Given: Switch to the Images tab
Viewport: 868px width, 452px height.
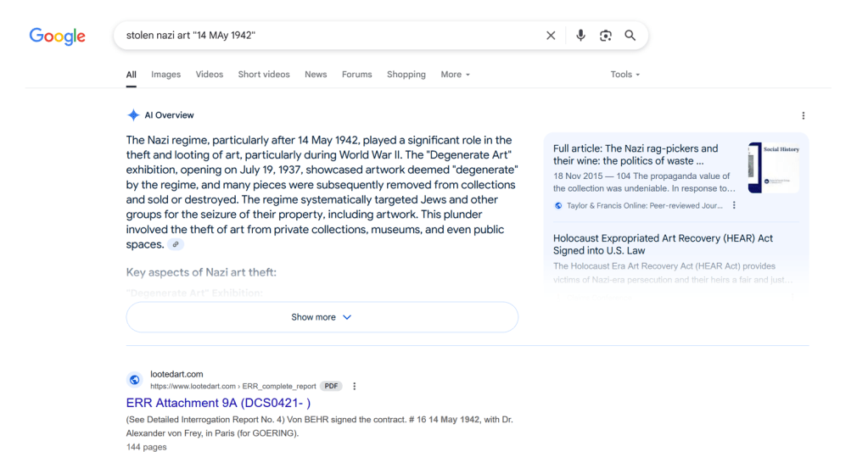Looking at the screenshot, I should [x=165, y=75].
